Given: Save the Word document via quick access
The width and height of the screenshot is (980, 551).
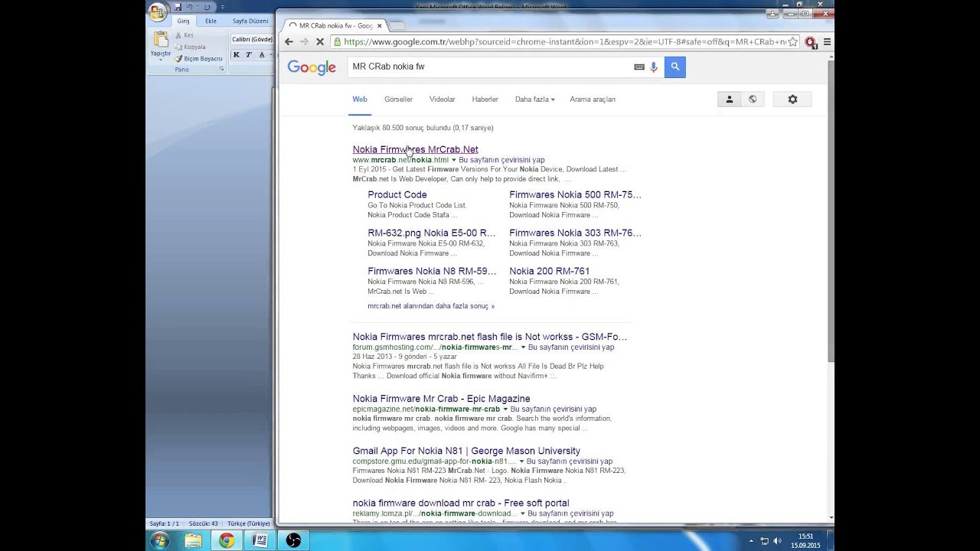Looking at the screenshot, I should (178, 7).
